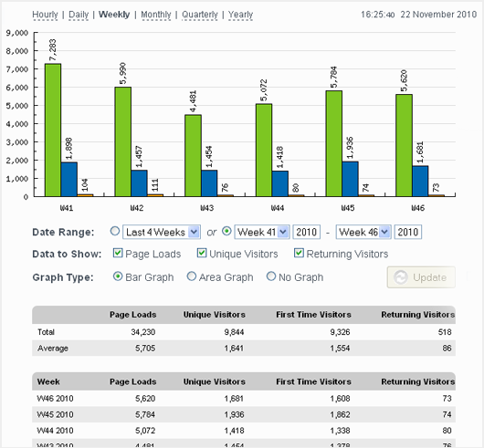Disable the Returning Visitors checkbox
This screenshot has width=484, height=448.
point(299,253)
